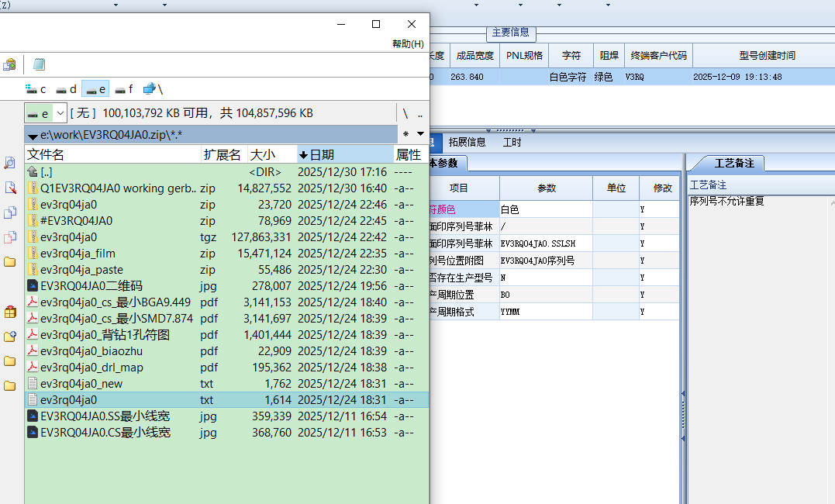
Task: Click the EV3RQ04JA0序列号 parameter cell
Action: (x=546, y=261)
